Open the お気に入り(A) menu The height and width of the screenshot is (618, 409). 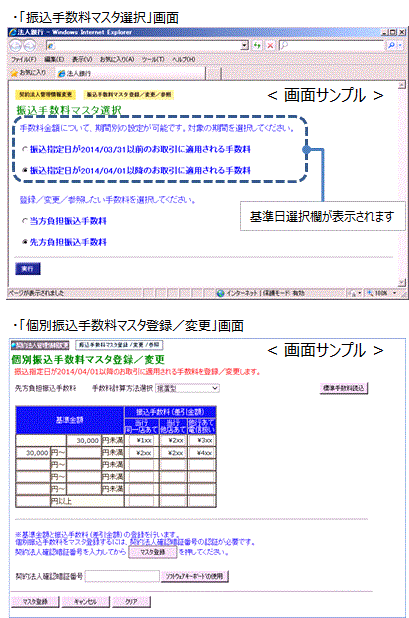point(117,59)
